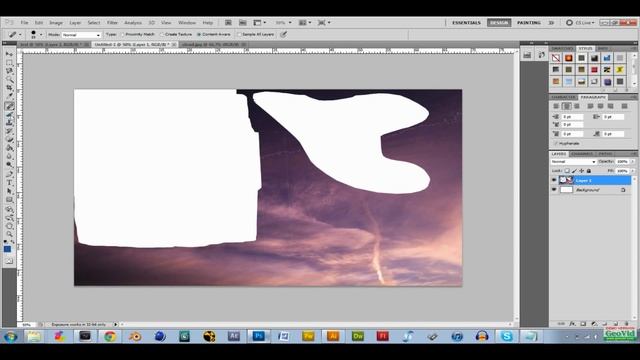Open the Filter menu
Screen dimensions: 640x360
[112, 23]
